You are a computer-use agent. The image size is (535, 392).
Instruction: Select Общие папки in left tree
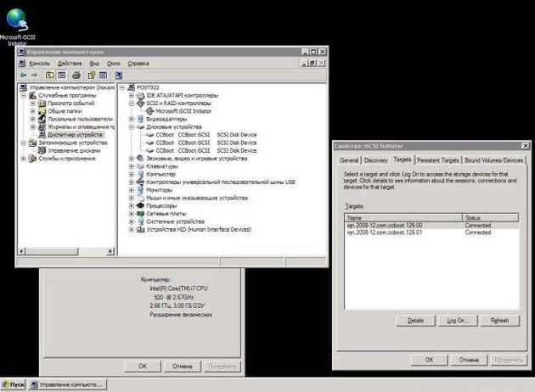pos(65,111)
